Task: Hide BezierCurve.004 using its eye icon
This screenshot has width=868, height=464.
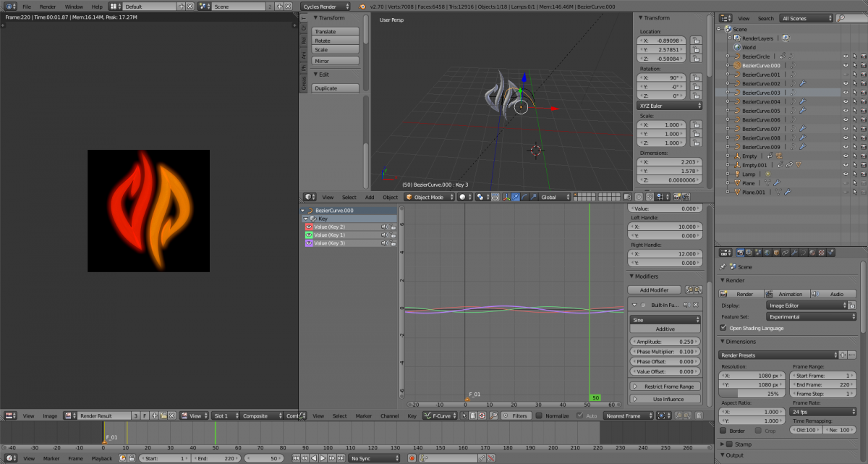Action: (845, 101)
